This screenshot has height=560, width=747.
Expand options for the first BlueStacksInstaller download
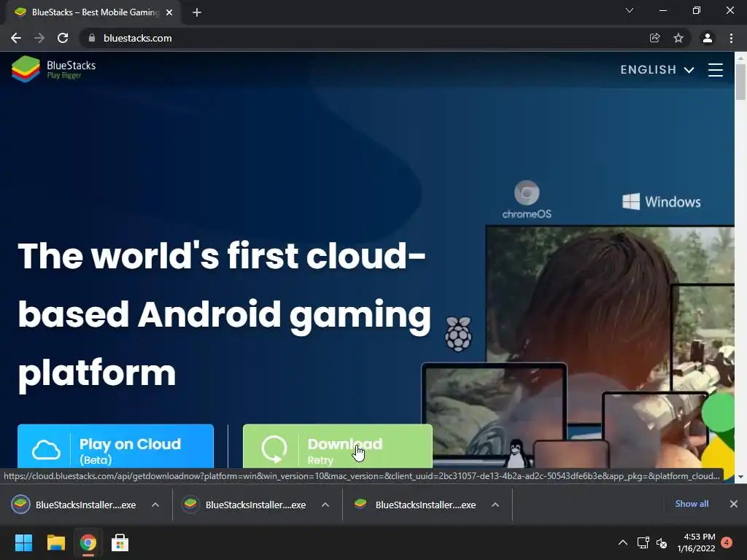(155, 505)
